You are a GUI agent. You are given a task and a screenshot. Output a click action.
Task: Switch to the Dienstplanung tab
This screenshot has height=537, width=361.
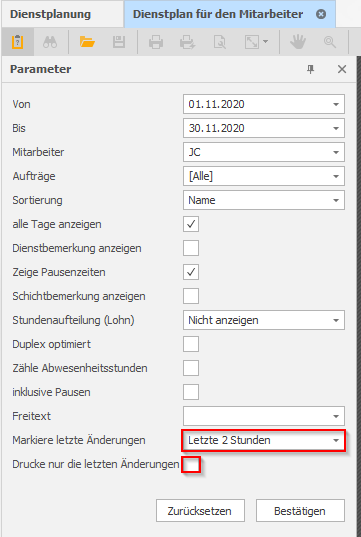pos(50,14)
